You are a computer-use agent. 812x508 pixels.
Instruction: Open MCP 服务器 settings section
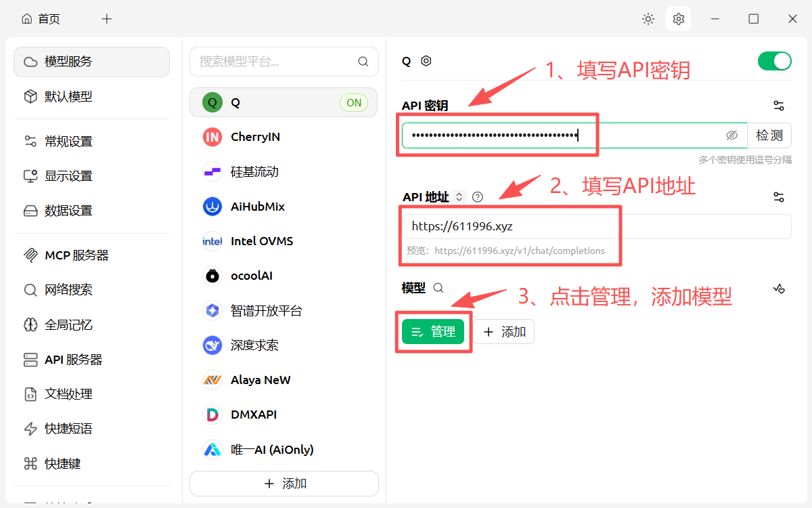[92, 255]
